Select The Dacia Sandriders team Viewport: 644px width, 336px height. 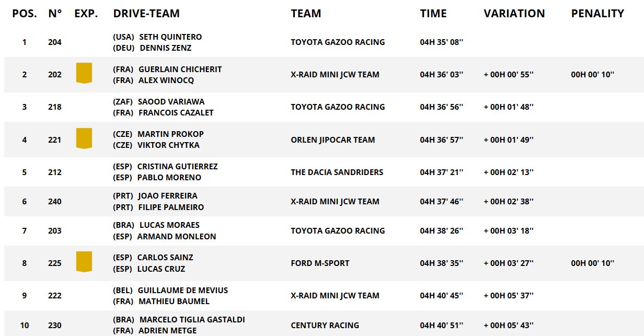click(x=337, y=172)
